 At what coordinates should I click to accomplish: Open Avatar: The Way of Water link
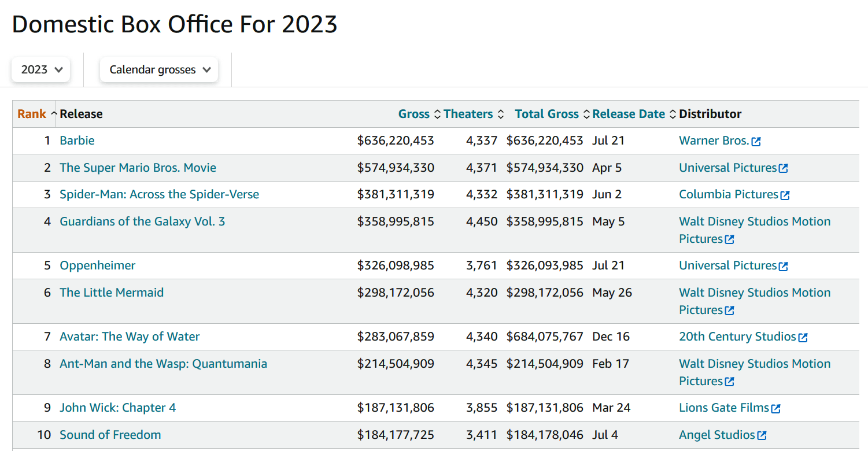pyautogui.click(x=130, y=337)
